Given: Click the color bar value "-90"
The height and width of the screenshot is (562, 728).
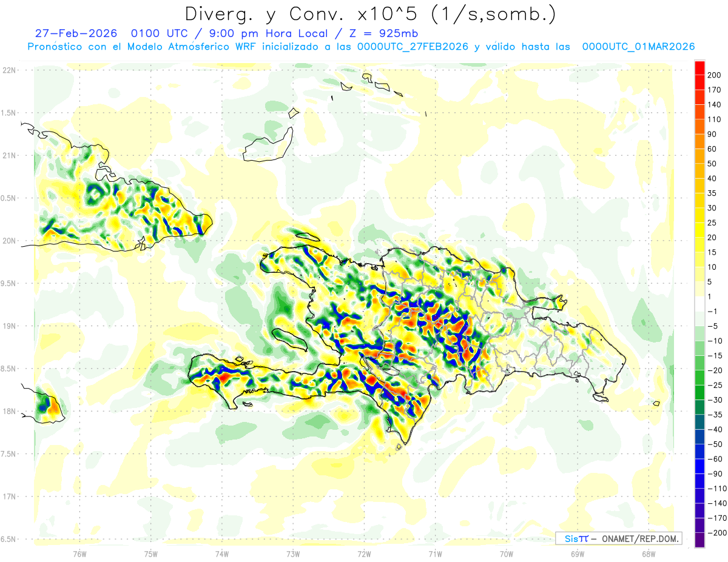Looking at the screenshot, I should point(715,474).
